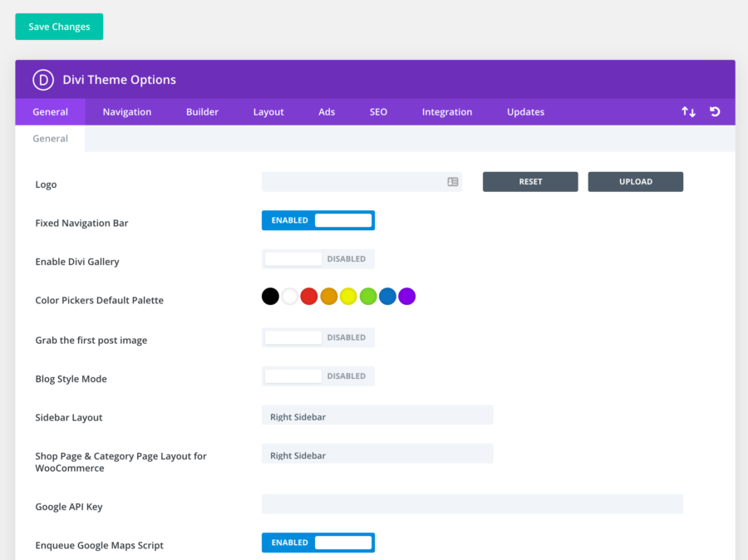Screen dimensions: 748x560
Task: Focus the Logo URL input field
Action: (x=362, y=182)
